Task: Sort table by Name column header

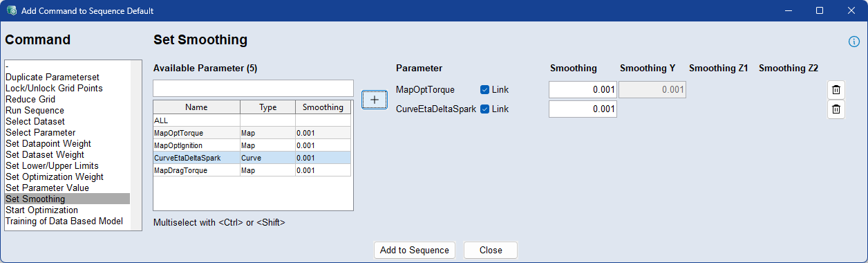Action: pos(196,107)
